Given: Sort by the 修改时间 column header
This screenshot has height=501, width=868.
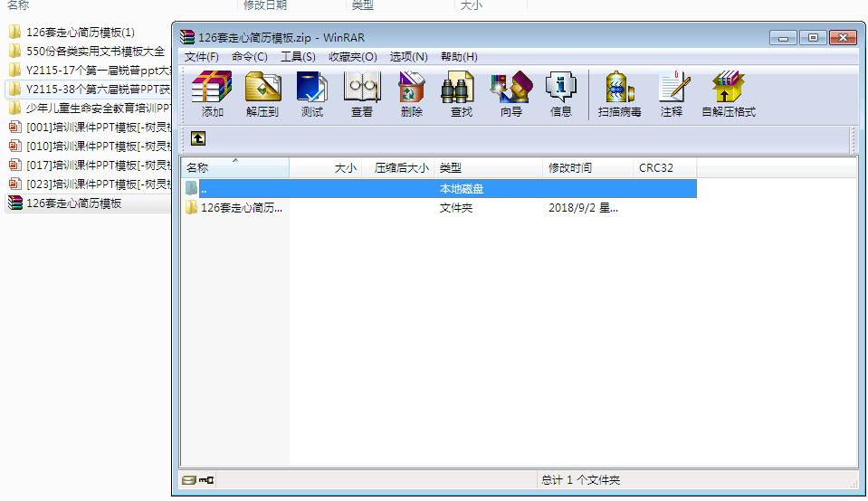Looking at the screenshot, I should tap(588, 167).
